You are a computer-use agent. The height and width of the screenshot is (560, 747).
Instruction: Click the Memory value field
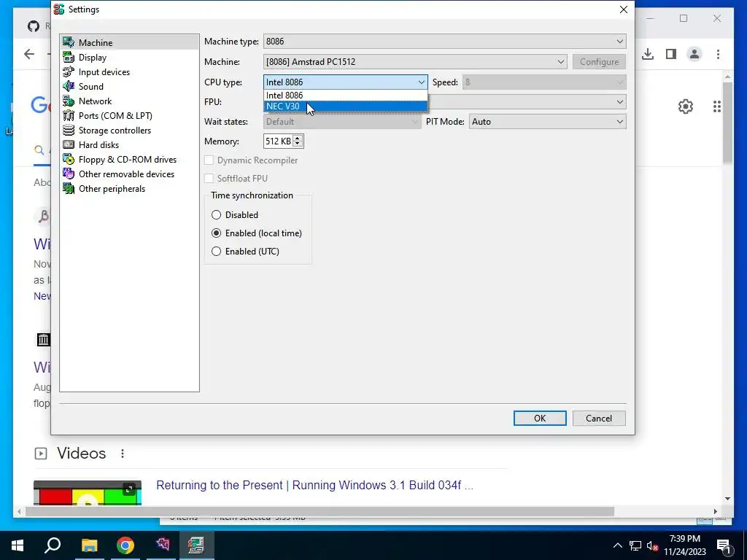278,141
